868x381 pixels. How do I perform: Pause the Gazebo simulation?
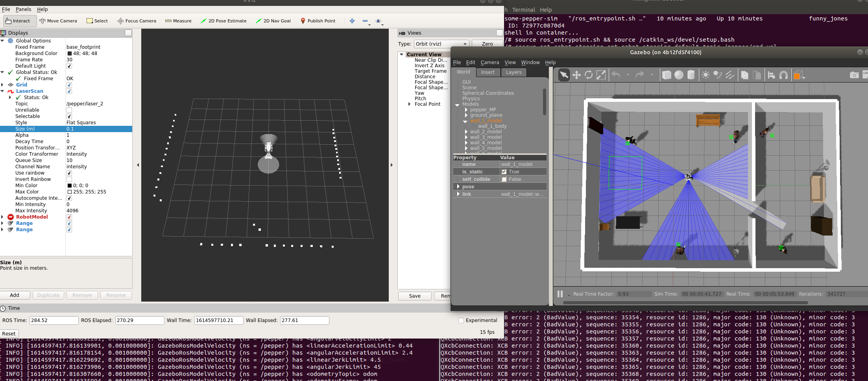coord(560,294)
